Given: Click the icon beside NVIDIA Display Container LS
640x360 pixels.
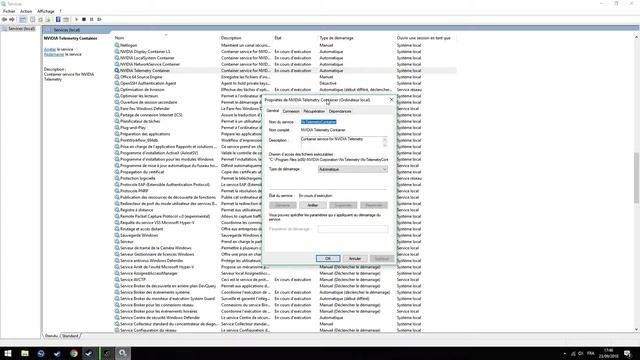Looking at the screenshot, I should [x=117, y=51].
